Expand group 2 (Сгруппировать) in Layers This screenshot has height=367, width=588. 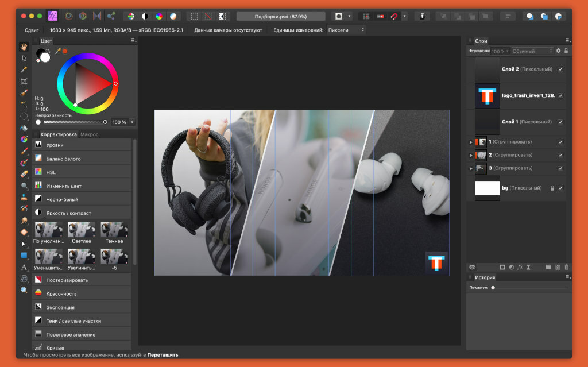pos(471,155)
